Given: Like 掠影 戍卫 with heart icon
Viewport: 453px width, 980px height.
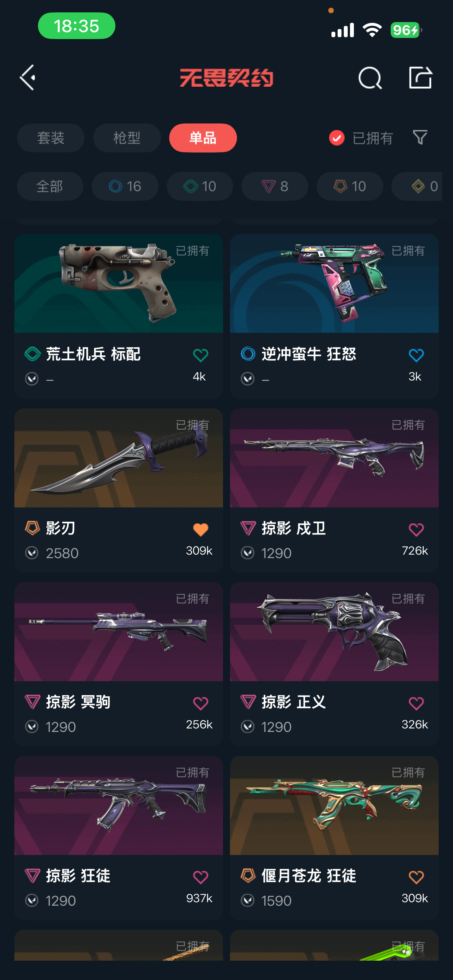Looking at the screenshot, I should 416,529.
